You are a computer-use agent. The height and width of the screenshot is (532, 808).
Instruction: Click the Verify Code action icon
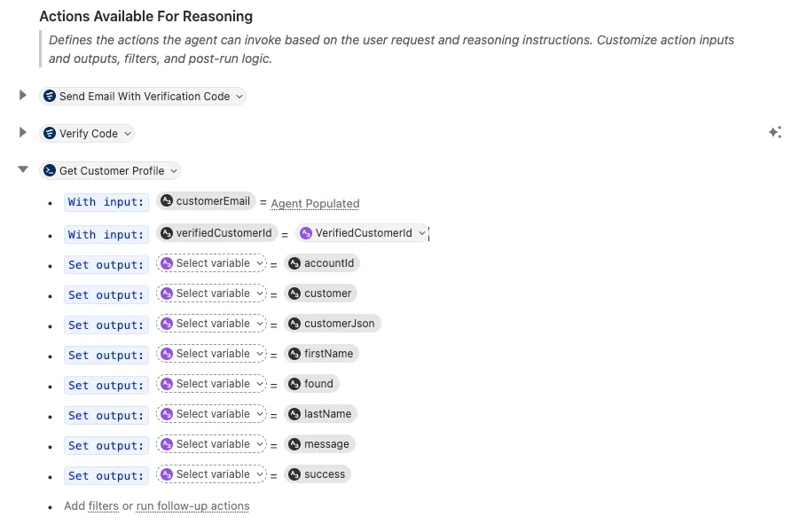[50, 134]
